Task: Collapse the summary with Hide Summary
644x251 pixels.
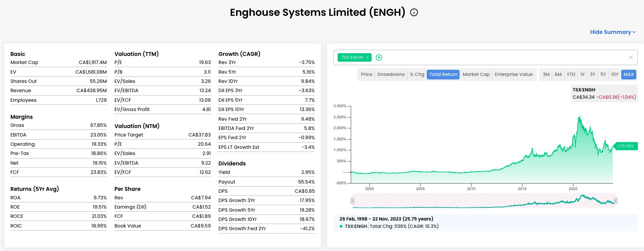Action: 613,32
